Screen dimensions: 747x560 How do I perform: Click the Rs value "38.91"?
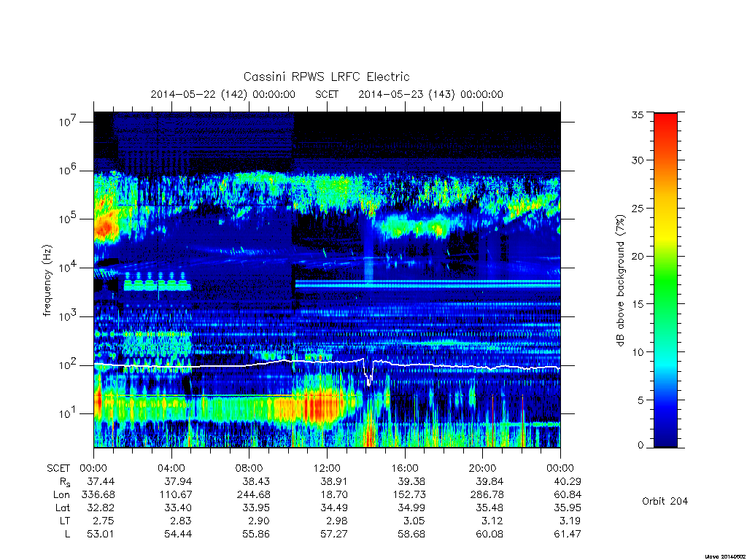(334, 481)
